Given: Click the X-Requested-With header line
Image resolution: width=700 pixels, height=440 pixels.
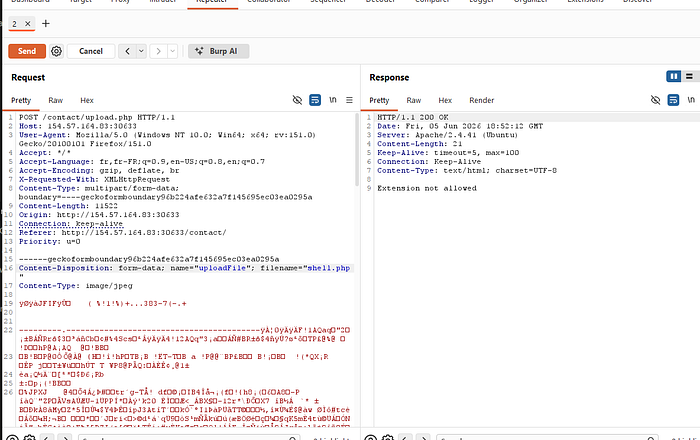Looking at the screenshot, I should (x=94, y=179).
